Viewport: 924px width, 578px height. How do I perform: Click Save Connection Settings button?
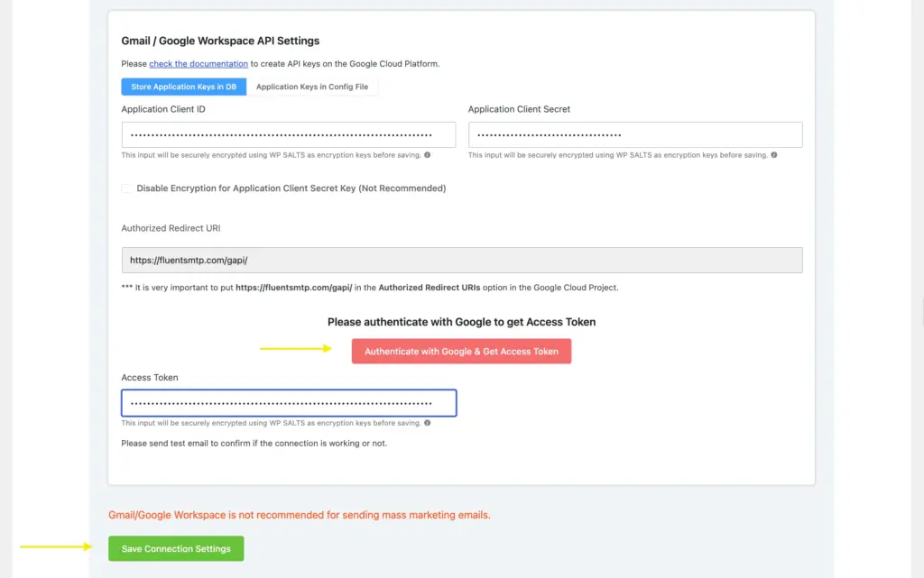point(176,548)
